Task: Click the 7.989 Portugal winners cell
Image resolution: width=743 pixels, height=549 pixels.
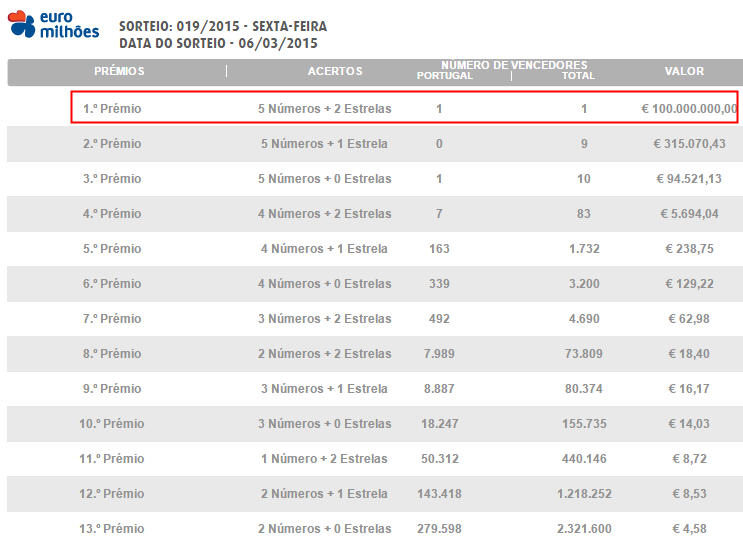Action: (439, 354)
